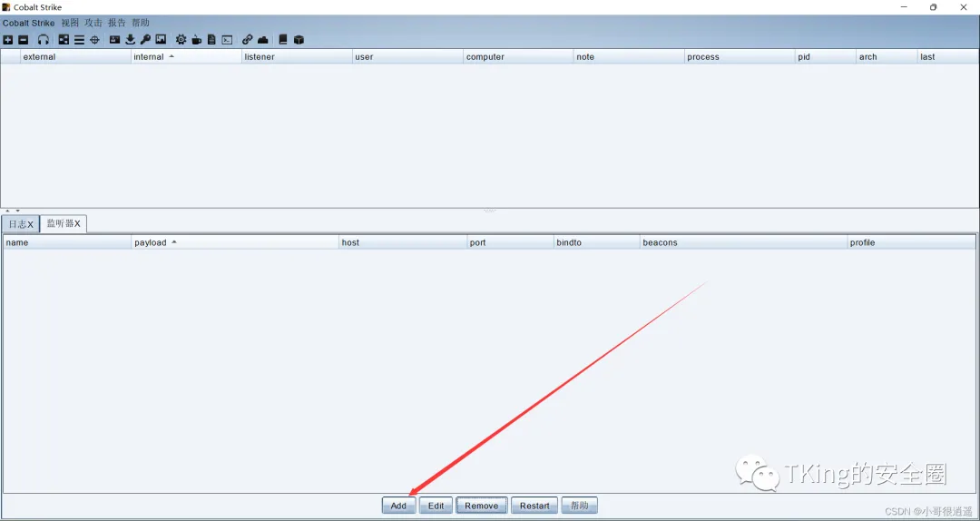Screen dimensions: 980x521
Task: Click the Restart listener button
Action: pyautogui.click(x=534, y=506)
